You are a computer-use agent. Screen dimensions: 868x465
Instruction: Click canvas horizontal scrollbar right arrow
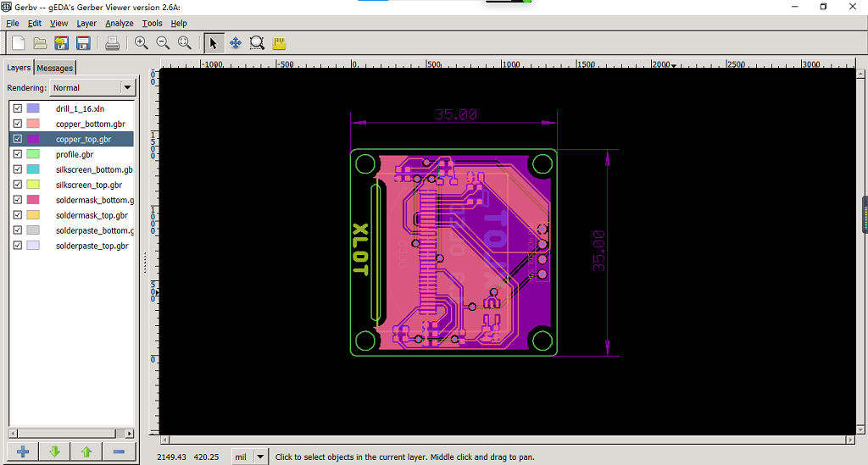[850, 440]
